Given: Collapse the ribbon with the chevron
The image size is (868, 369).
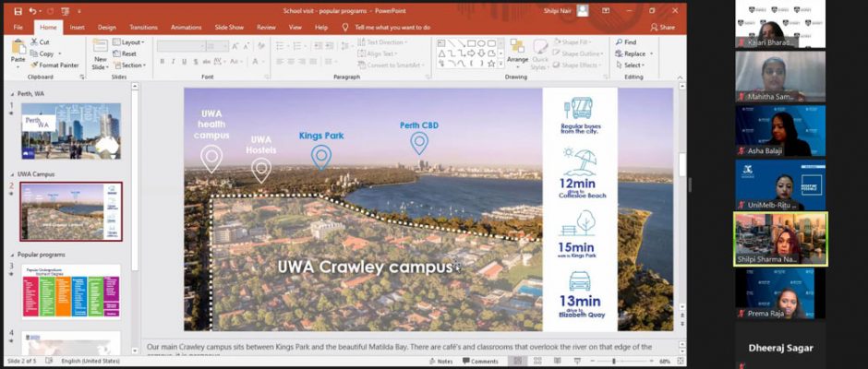Looking at the screenshot, I should 679,77.
